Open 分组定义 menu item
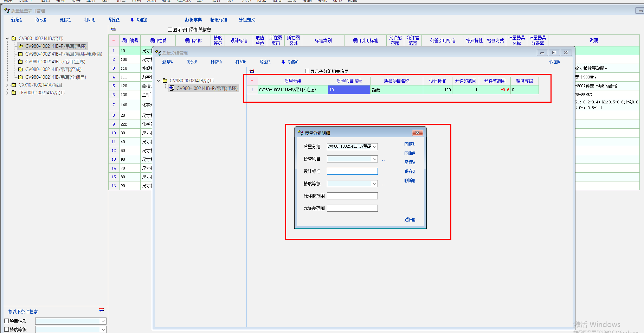Viewport: 644px width, 333px height. pos(247,20)
